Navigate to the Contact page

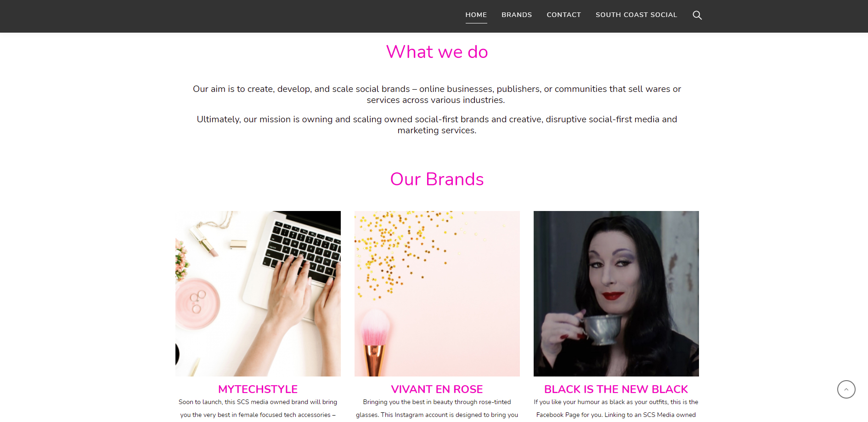(x=564, y=15)
